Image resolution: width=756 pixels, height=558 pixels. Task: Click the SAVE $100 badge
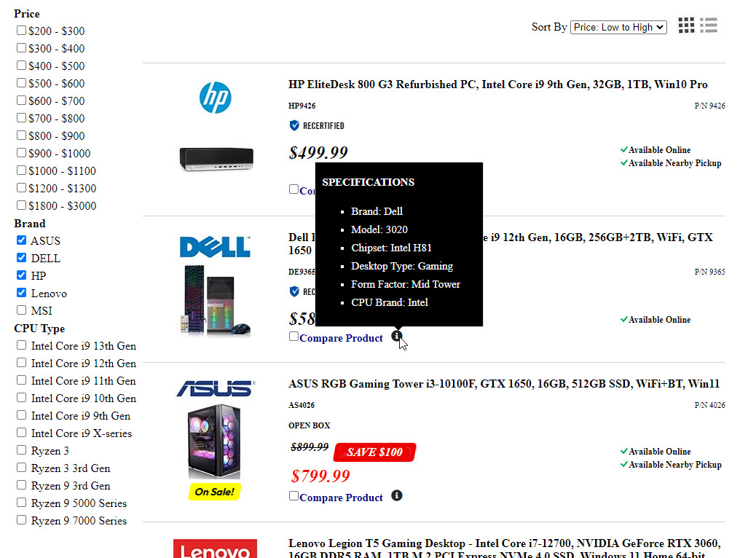tap(374, 452)
